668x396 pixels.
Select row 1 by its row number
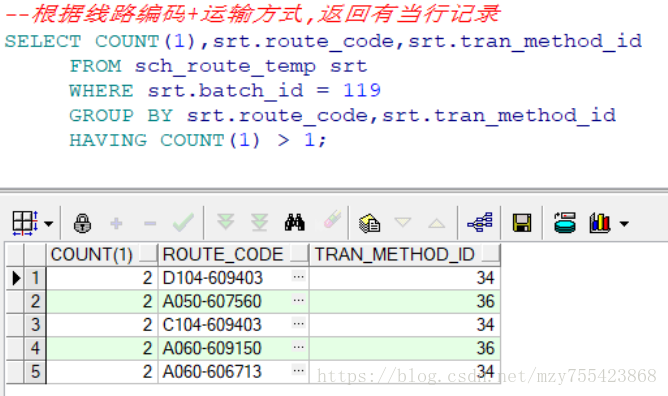[x=35, y=278]
